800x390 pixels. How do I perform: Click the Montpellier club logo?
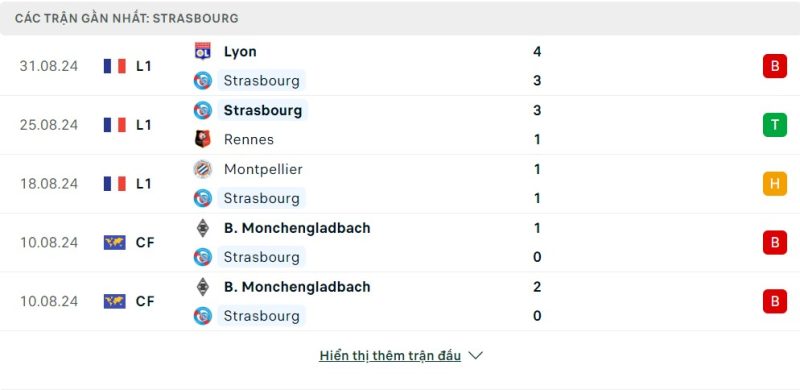click(x=203, y=169)
